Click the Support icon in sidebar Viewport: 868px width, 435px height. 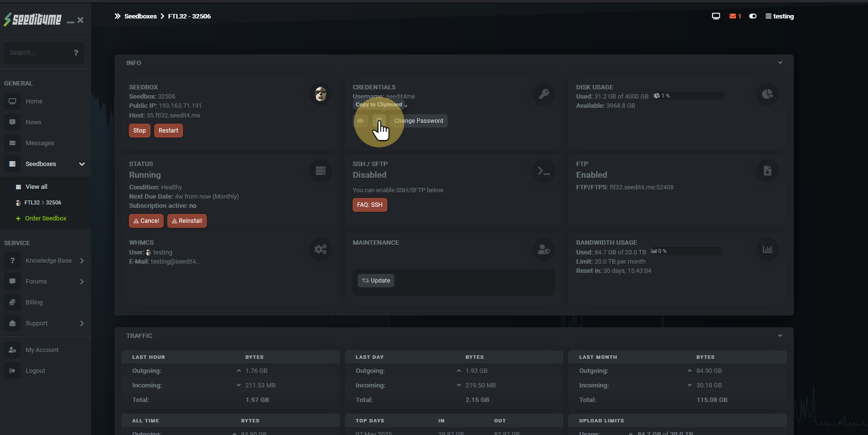(x=13, y=323)
